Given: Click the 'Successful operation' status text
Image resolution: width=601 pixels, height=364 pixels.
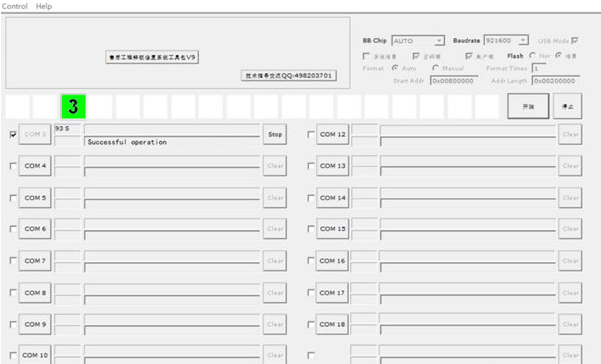Looking at the screenshot, I should tap(127, 142).
